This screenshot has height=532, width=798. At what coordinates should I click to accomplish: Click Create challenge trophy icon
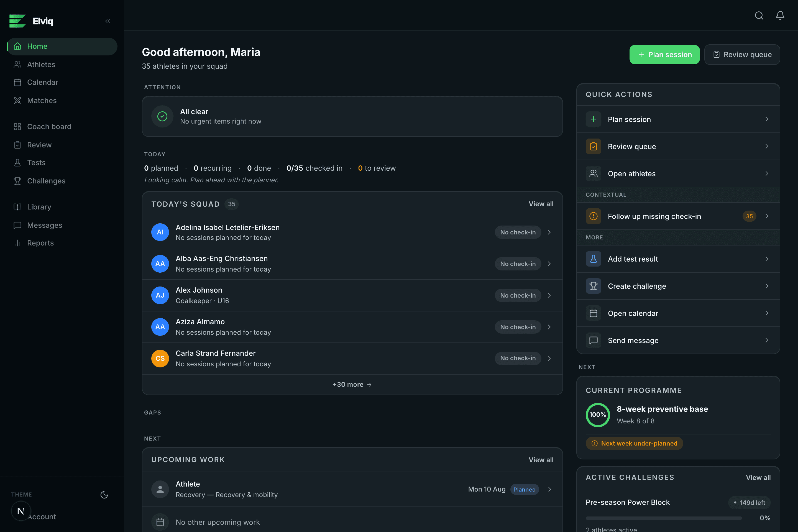[x=593, y=286]
